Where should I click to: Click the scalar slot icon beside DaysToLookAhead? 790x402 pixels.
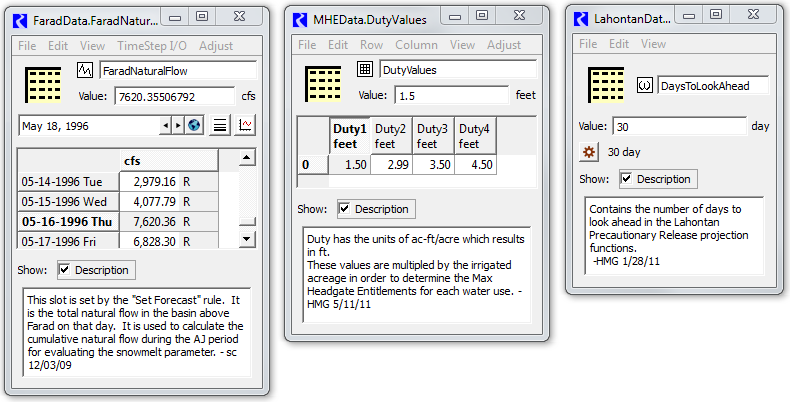point(645,85)
